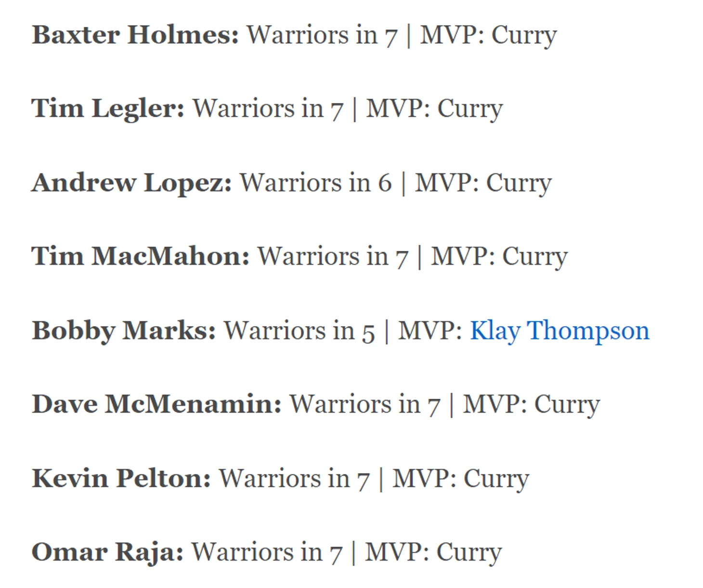Screen dimensions: 703x588
Task: Click the Baxter Holmes bold name
Action: 135,35
